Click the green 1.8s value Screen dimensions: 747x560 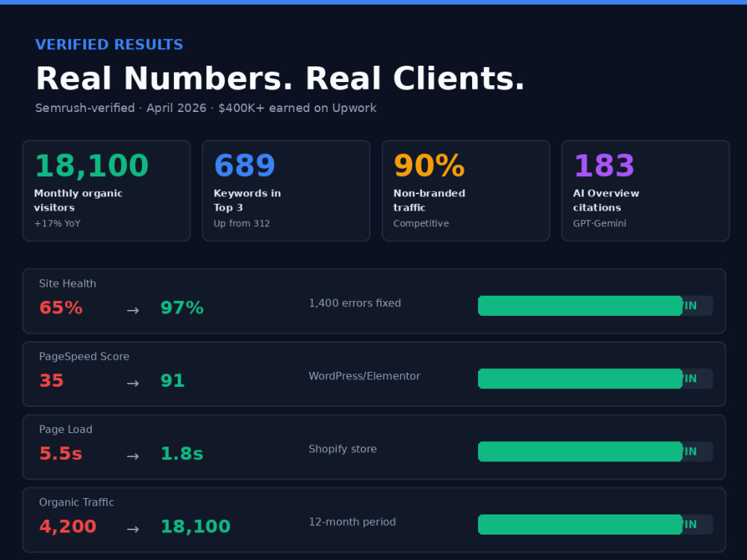coord(182,453)
